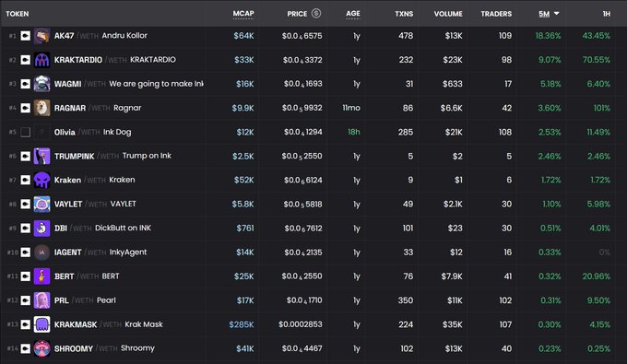Click the tag icon beside RAGNAR
Viewport: 627px width, 364px height.
click(25, 108)
